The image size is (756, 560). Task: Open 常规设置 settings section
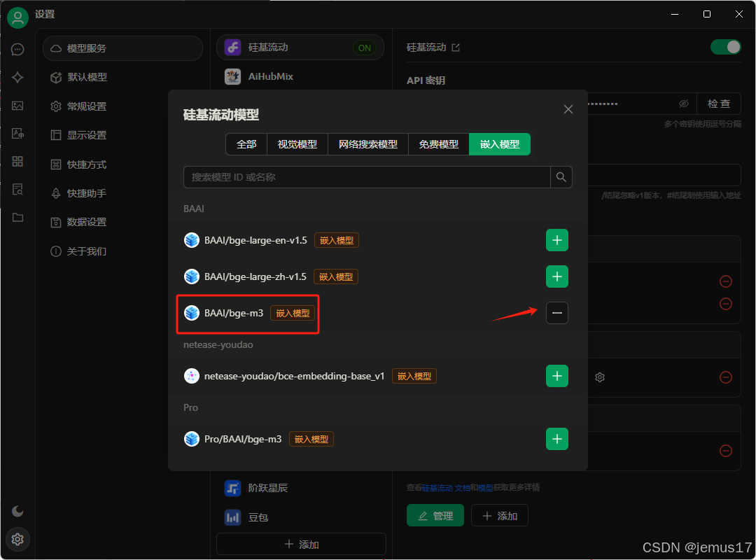123,106
